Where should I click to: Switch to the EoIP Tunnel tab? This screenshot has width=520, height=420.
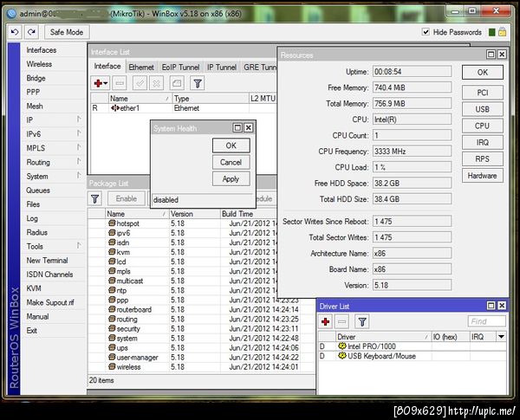pyautogui.click(x=181, y=68)
